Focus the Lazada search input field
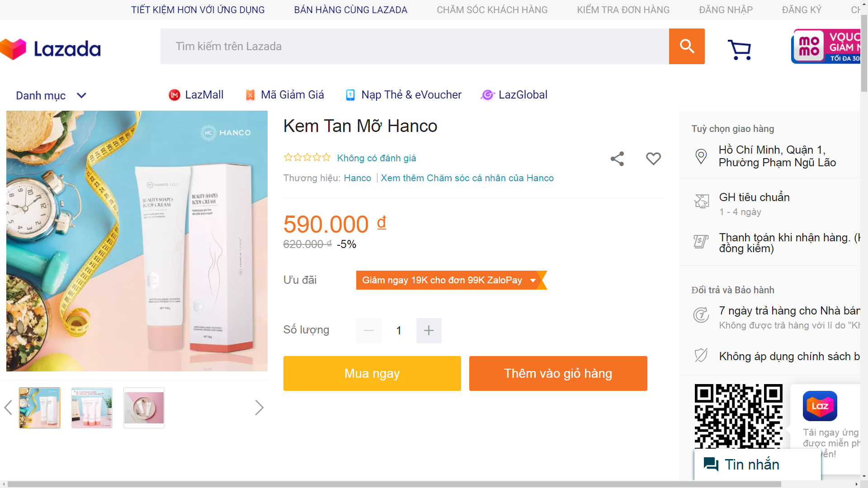The width and height of the screenshot is (868, 488). (414, 46)
